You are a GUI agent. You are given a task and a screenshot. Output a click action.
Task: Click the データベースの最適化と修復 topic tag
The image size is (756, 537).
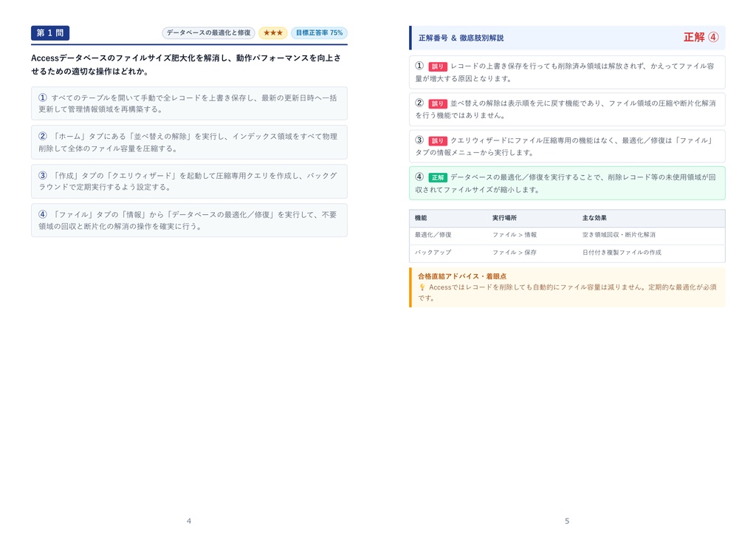pos(208,33)
